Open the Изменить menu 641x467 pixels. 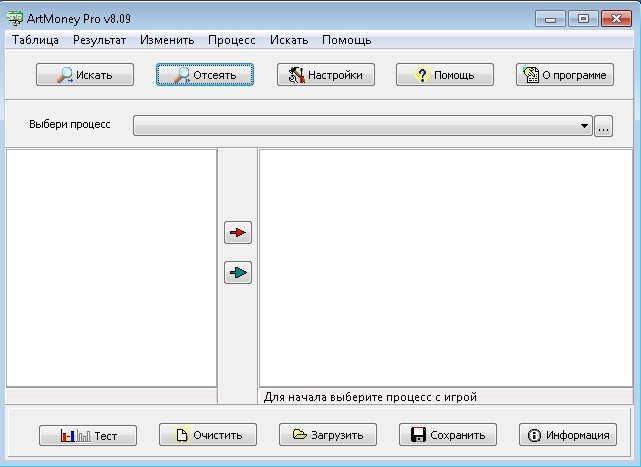167,40
